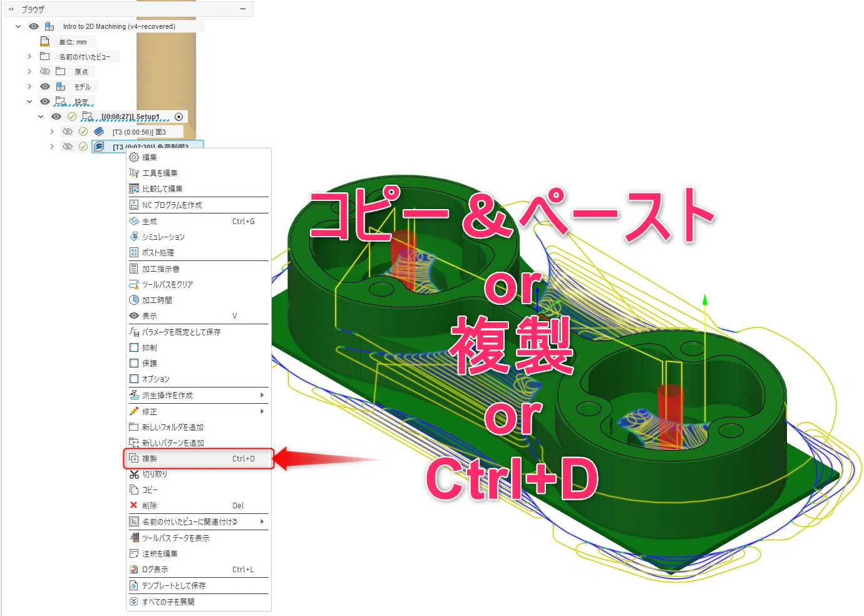Show the 面3 operation toolpath via eye
The width and height of the screenshot is (864, 616).
pyautogui.click(x=68, y=131)
